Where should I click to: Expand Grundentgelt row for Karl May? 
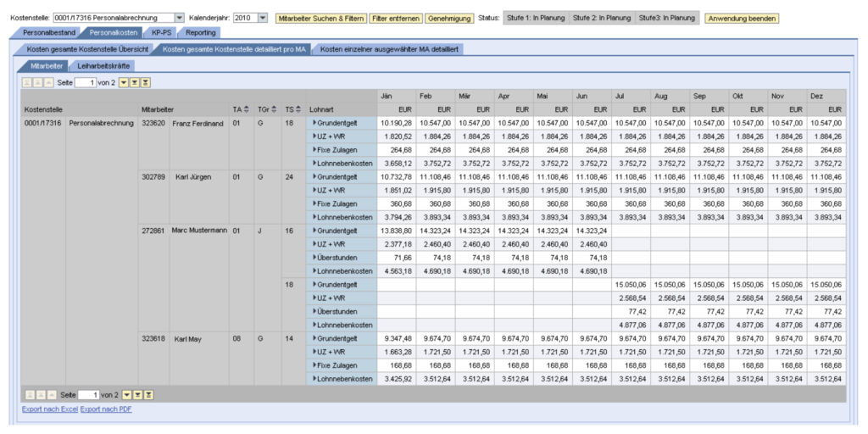coord(314,338)
